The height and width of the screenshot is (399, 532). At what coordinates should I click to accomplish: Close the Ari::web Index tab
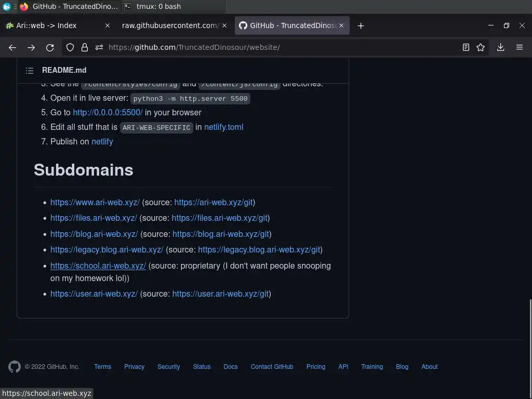coord(107,25)
